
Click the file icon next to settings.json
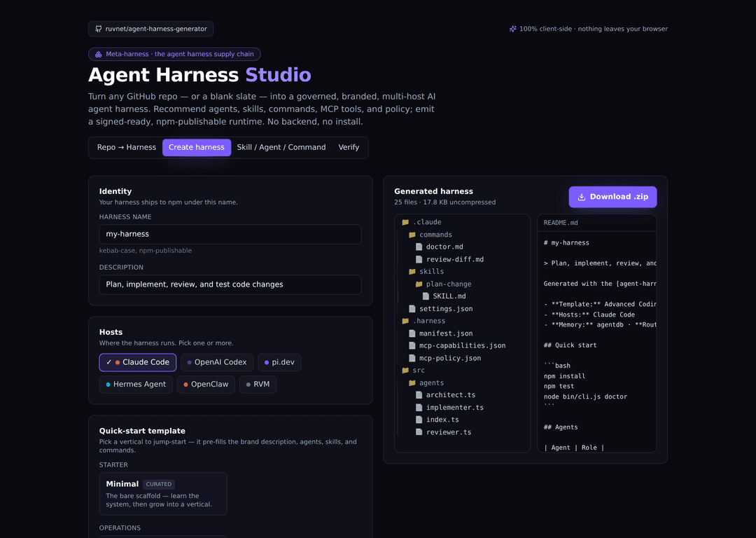click(x=412, y=309)
